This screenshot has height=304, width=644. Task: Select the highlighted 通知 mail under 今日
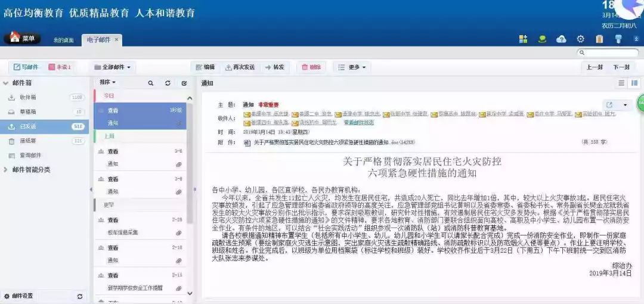pyautogui.click(x=140, y=116)
